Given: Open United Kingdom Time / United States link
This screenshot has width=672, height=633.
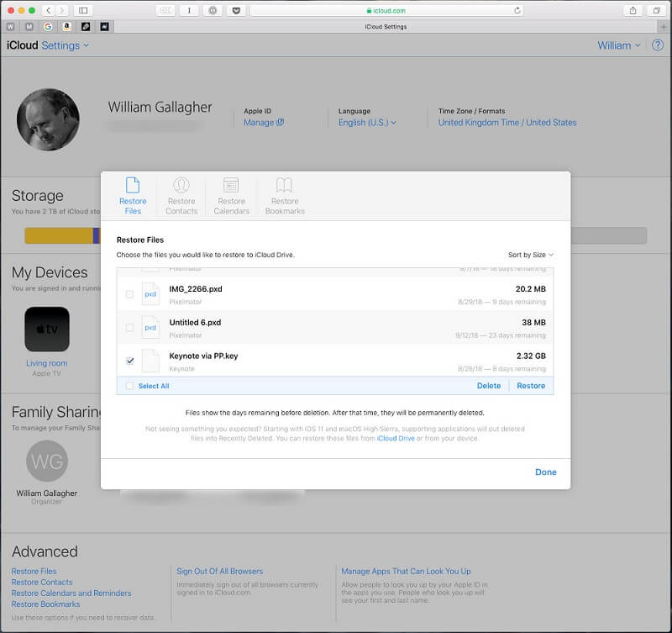Looking at the screenshot, I should (x=507, y=123).
